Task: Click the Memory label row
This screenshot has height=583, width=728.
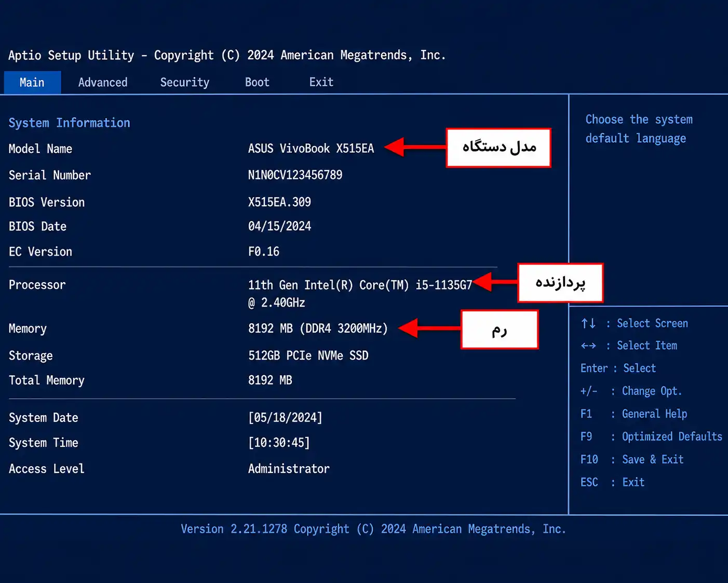Action: (x=28, y=329)
